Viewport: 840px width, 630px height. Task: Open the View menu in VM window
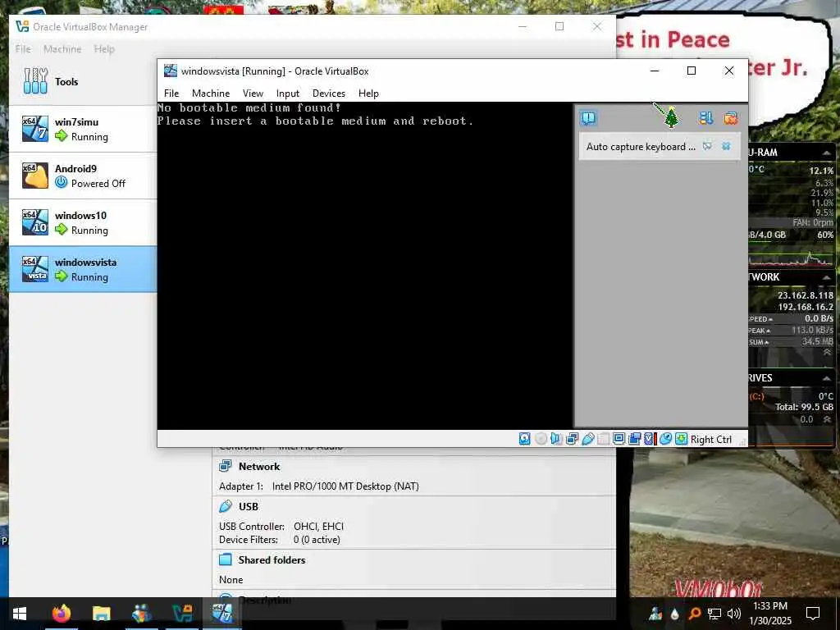(x=253, y=94)
